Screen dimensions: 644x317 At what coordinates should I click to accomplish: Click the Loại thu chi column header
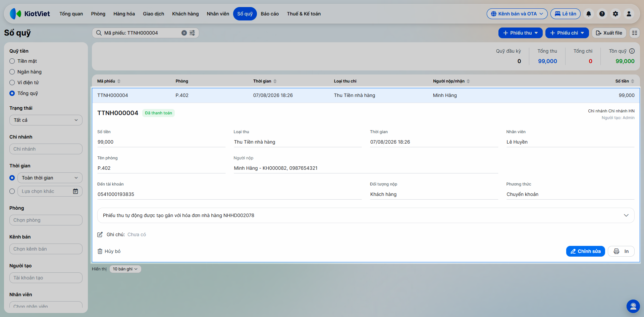tap(345, 81)
